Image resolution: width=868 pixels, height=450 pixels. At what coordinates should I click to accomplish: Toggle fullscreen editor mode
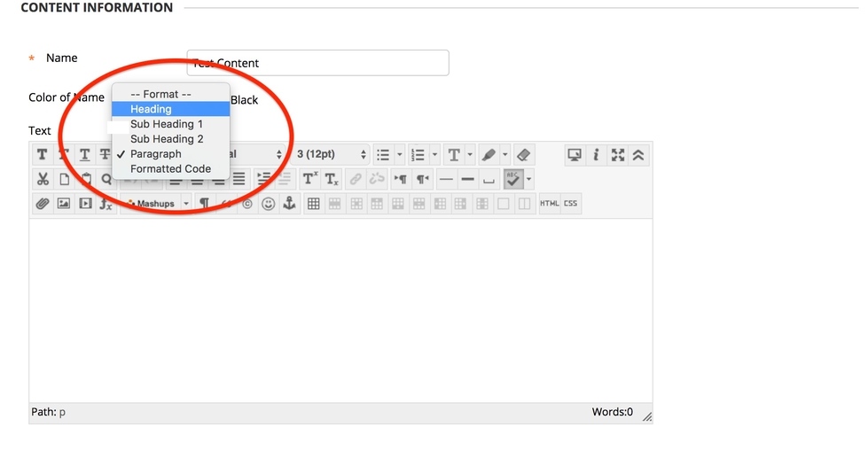pyautogui.click(x=618, y=155)
